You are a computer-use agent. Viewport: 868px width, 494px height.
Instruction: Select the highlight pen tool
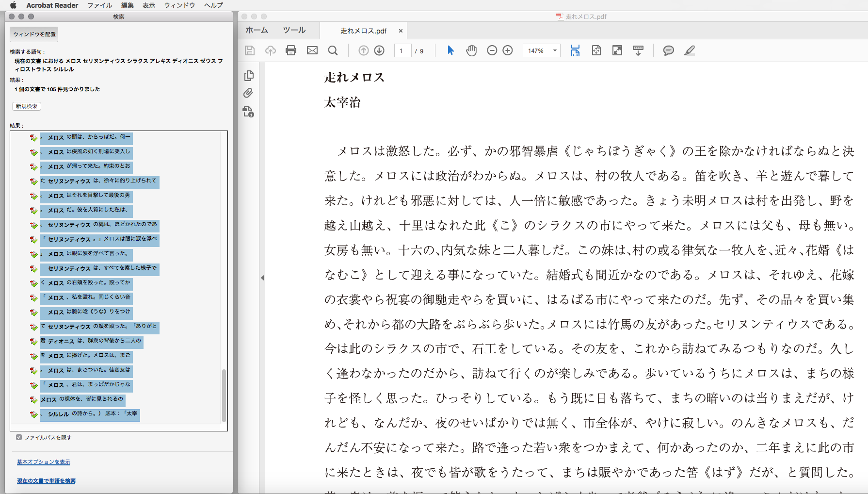click(x=690, y=50)
